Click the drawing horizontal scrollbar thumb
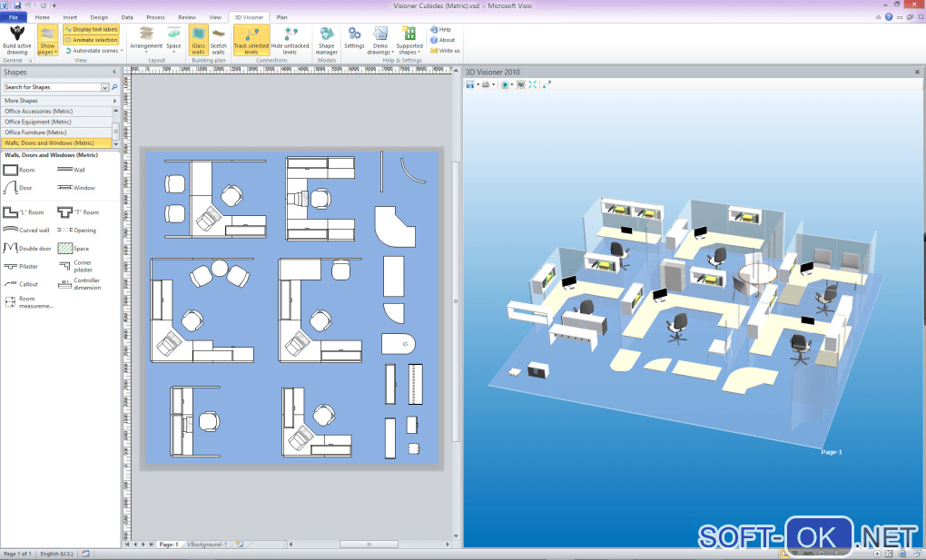Viewport: 926px width, 560px height. click(x=369, y=544)
